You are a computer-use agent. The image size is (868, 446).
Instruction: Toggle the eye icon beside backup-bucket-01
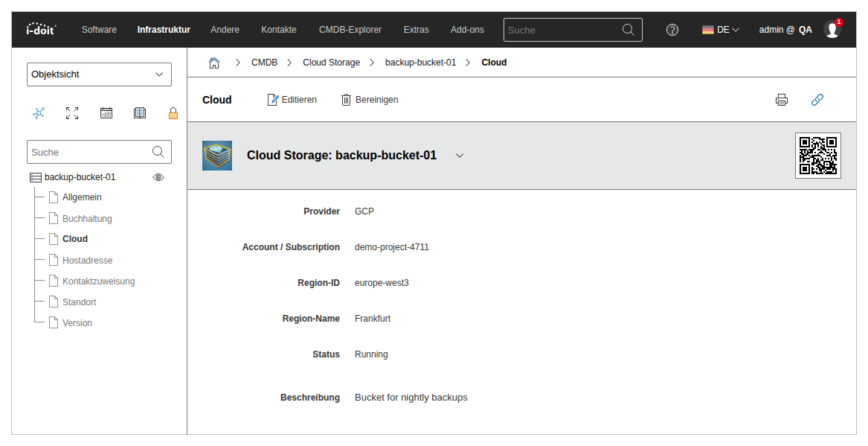(158, 177)
